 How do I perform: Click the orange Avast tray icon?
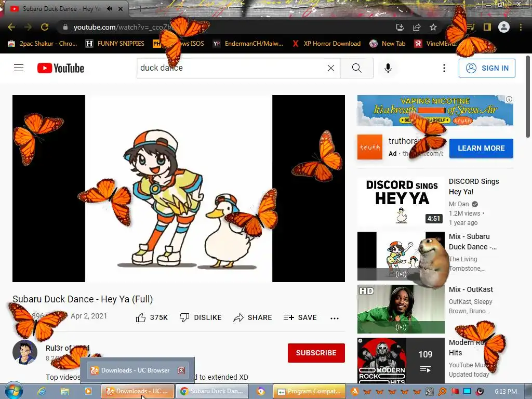point(354,392)
